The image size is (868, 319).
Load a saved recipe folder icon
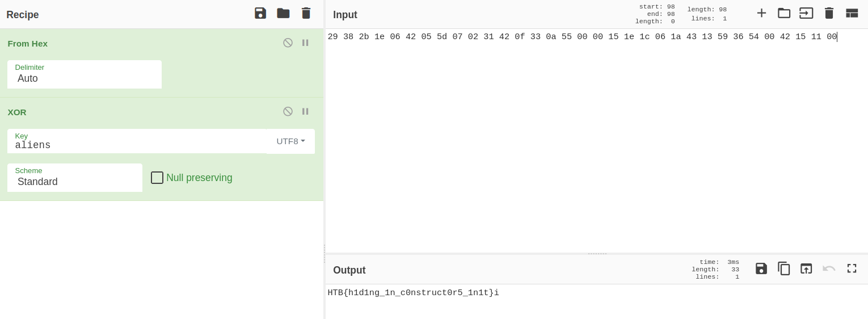283,13
